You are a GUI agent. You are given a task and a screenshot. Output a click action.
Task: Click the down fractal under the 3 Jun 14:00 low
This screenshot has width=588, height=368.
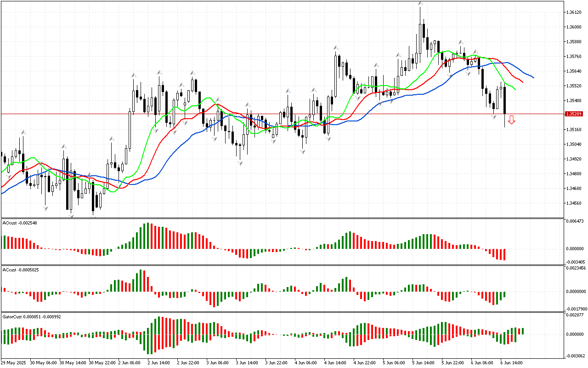pyautogui.click(x=240, y=163)
